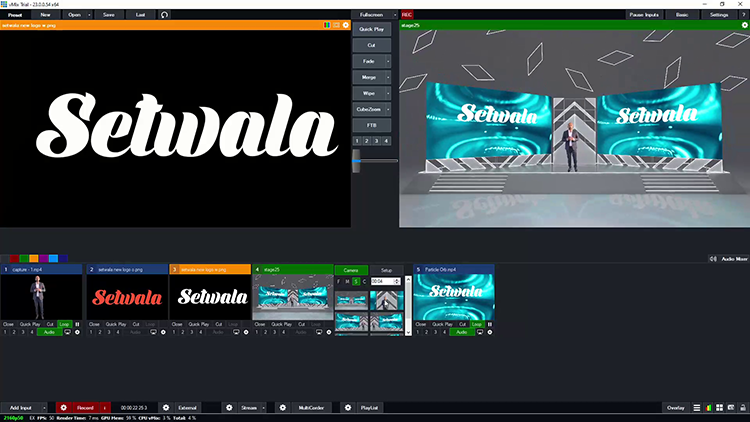Switch to the Setup tab in stage25

[386, 270]
